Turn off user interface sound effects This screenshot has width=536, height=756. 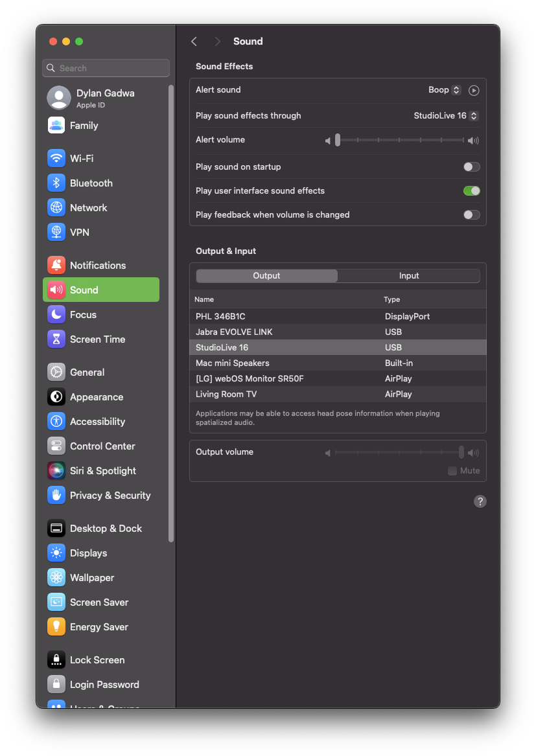pos(471,191)
